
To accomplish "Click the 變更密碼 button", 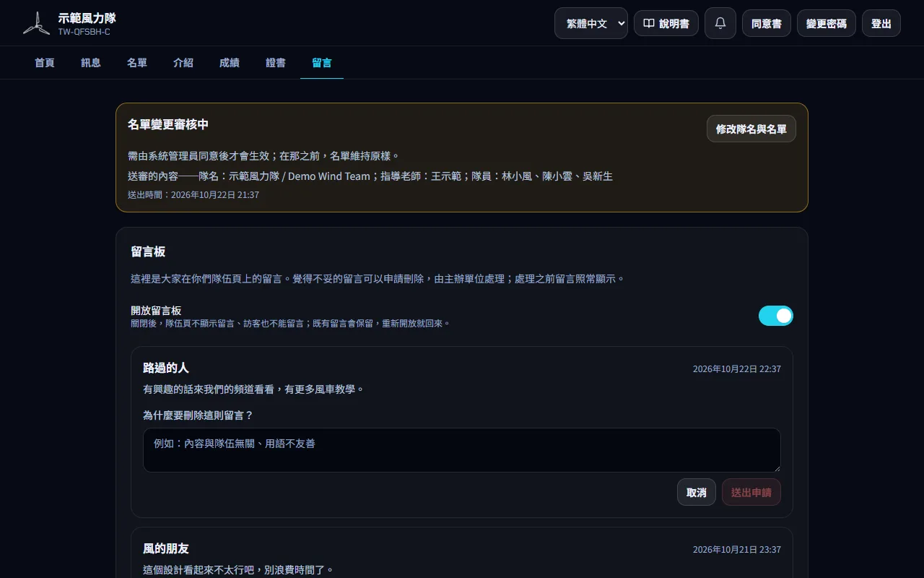I will [x=827, y=23].
